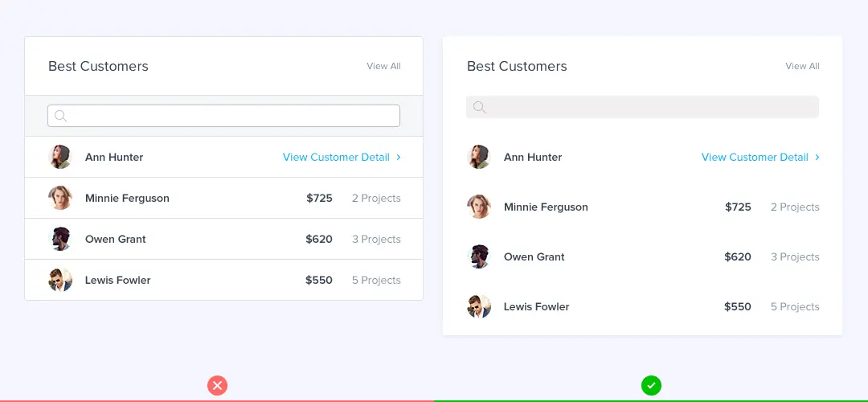Select Owen Grant name in right card
Viewport: 868px width, 402px height.
pos(534,257)
